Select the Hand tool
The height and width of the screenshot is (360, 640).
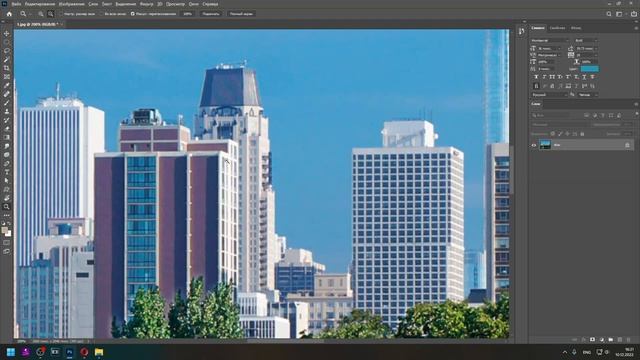pyautogui.click(x=7, y=198)
